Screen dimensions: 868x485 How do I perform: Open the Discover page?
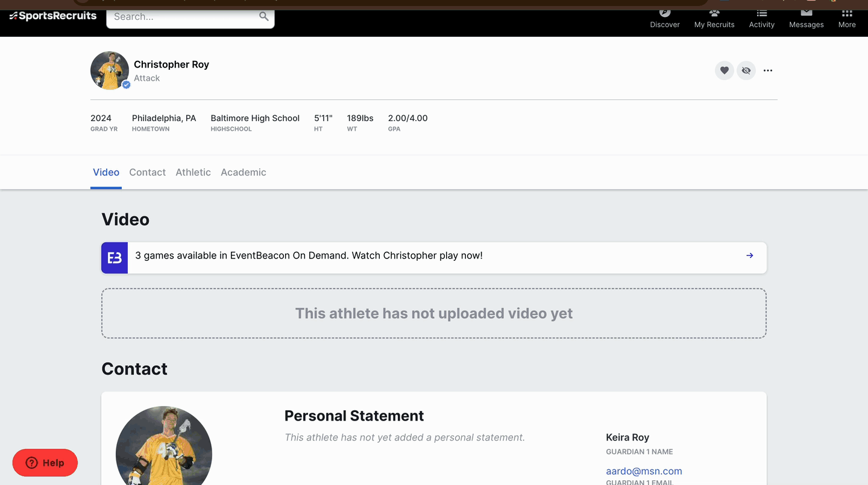[665, 19]
